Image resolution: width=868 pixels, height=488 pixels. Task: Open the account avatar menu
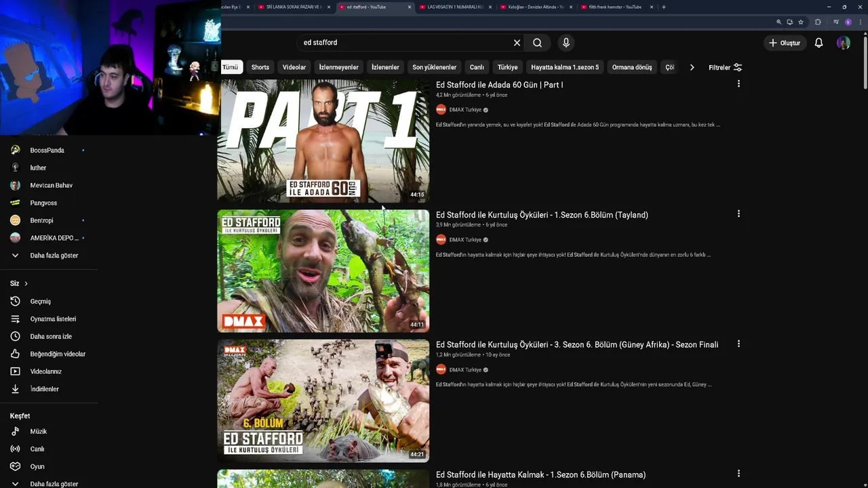pos(844,43)
